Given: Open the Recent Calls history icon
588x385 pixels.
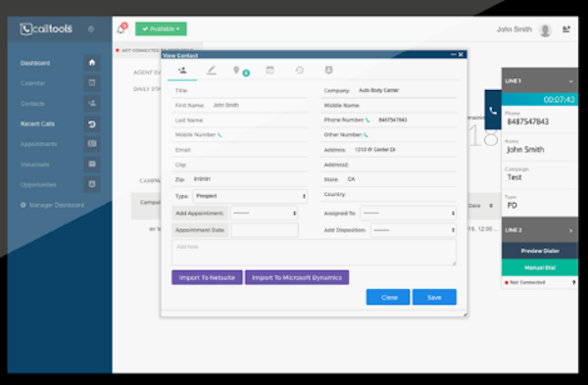Looking at the screenshot, I should (92, 123).
